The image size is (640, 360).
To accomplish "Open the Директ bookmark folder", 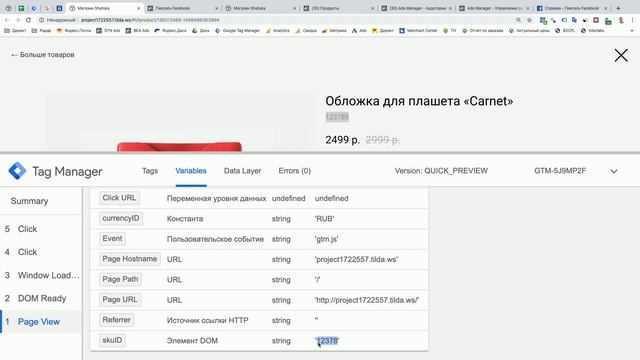I will coord(15,31).
